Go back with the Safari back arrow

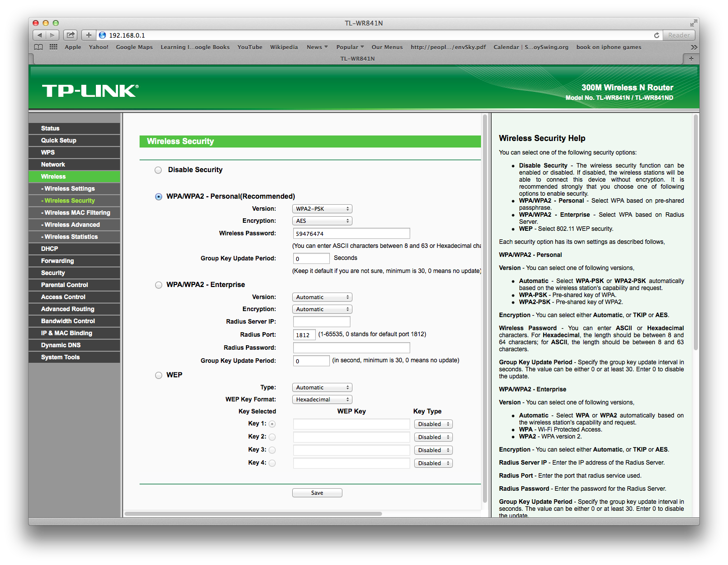click(x=40, y=35)
